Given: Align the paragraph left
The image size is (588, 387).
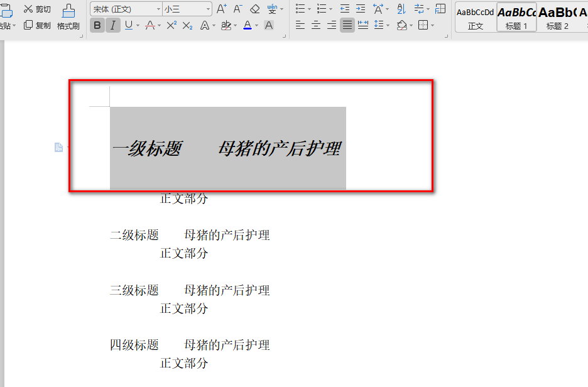Looking at the screenshot, I should click(300, 26).
